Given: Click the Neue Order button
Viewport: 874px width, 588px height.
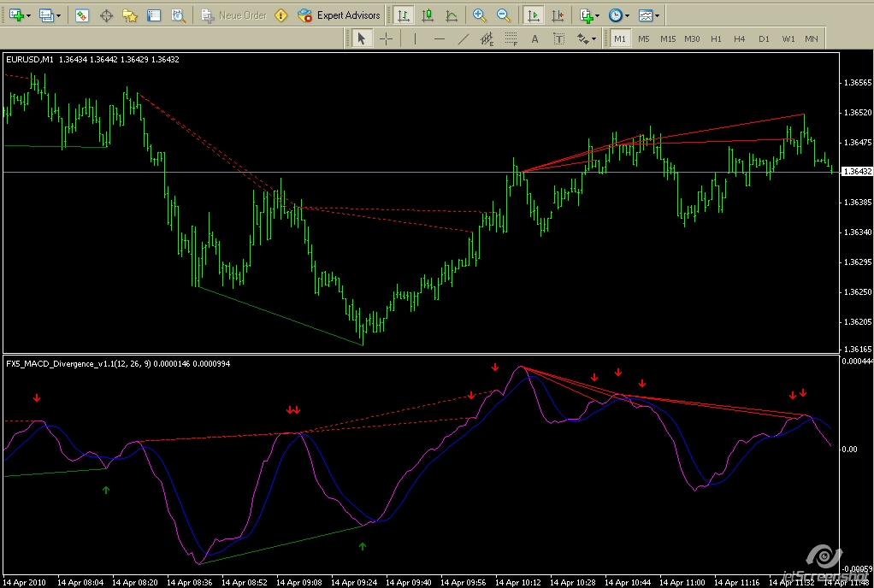Looking at the screenshot, I should pyautogui.click(x=234, y=15).
